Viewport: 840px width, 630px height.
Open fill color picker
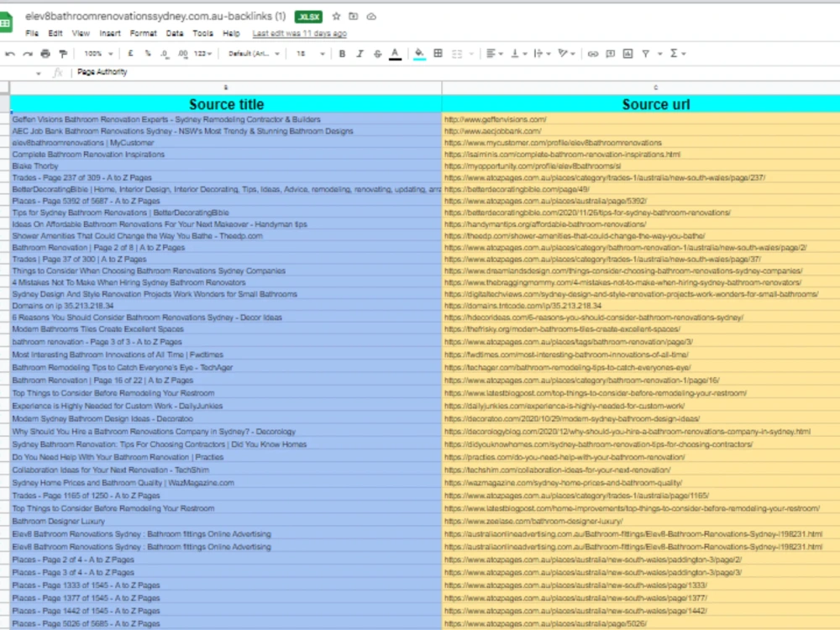[419, 54]
